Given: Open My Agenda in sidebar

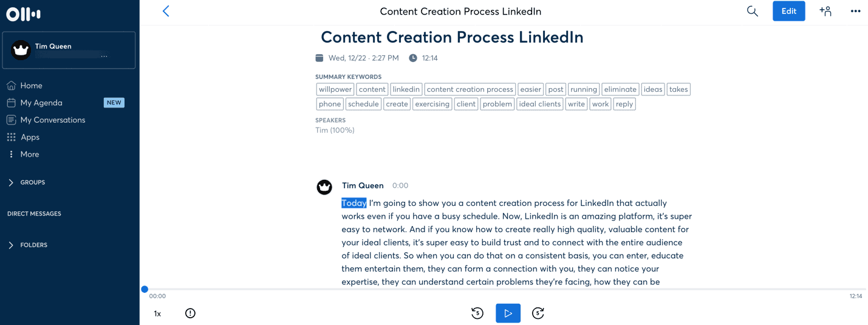Looking at the screenshot, I should coord(41,103).
